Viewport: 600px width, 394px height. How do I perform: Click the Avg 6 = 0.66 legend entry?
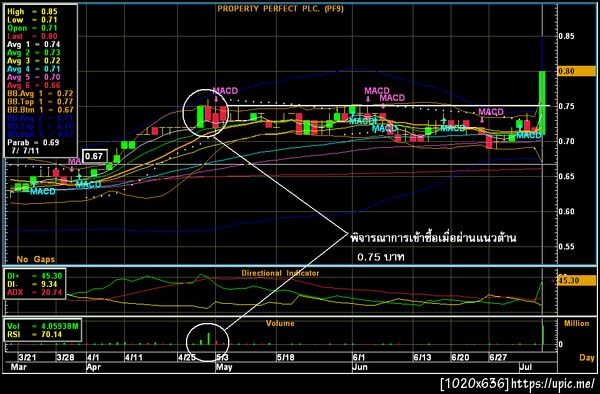point(34,85)
